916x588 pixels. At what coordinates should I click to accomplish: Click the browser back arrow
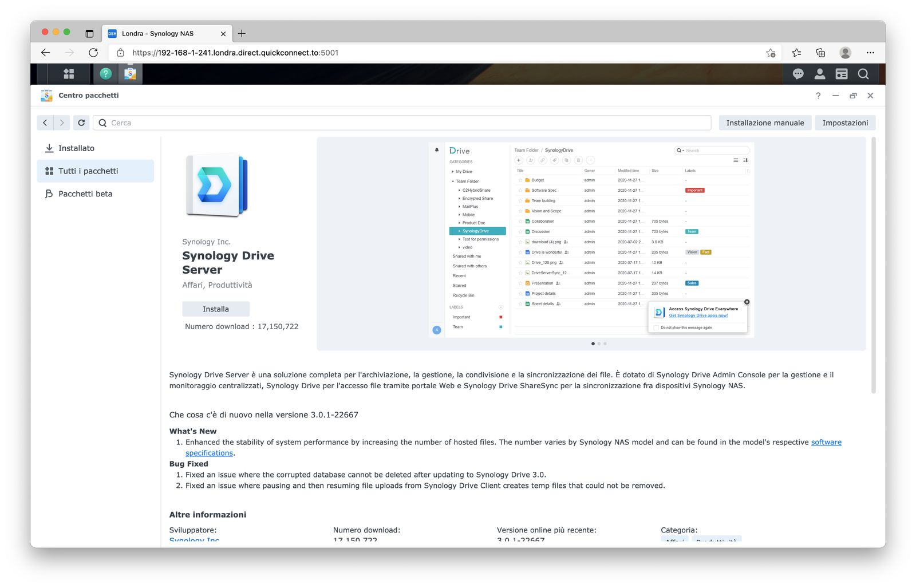tap(46, 53)
